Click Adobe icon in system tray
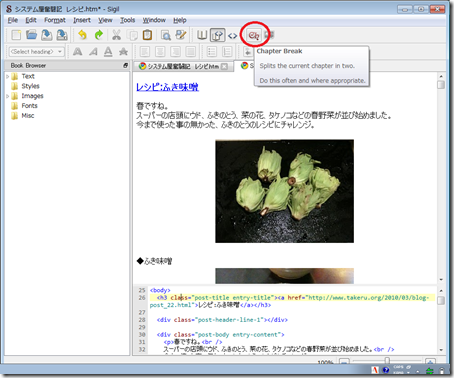This screenshot has height=378, width=454. tap(375, 370)
